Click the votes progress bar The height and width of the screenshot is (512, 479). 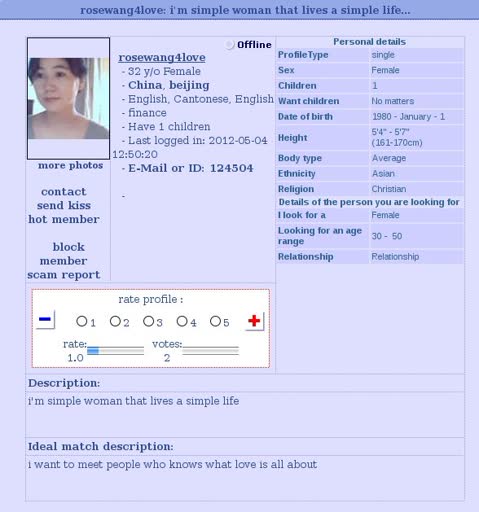[211, 351]
